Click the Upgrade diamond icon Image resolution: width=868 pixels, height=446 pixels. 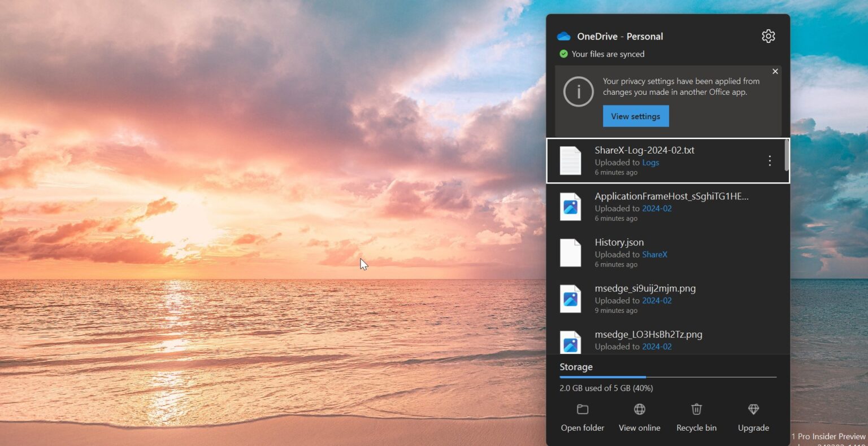click(x=753, y=409)
